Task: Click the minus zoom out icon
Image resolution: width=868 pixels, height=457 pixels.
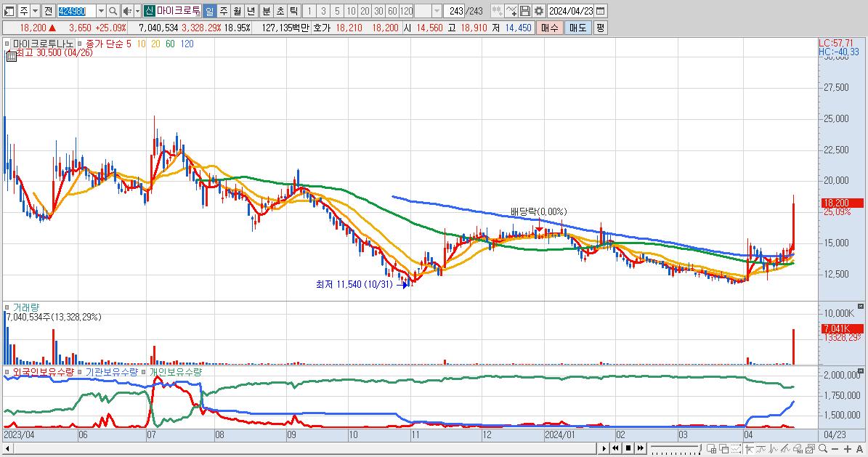Action: tap(835, 449)
